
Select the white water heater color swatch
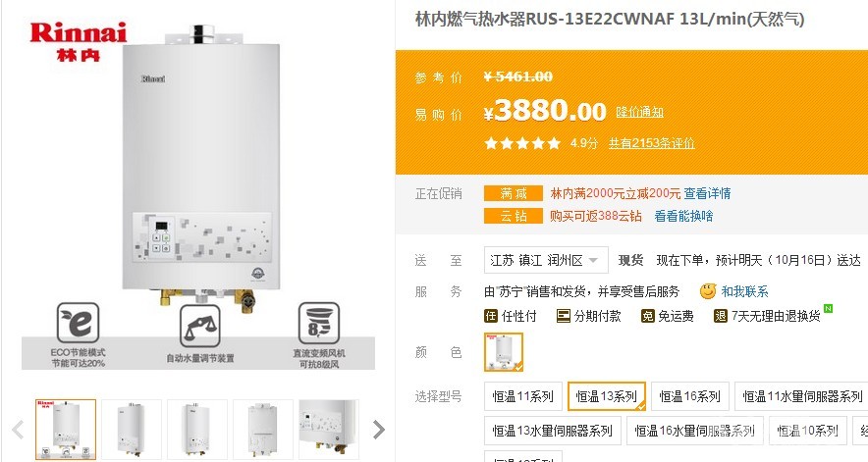click(503, 352)
